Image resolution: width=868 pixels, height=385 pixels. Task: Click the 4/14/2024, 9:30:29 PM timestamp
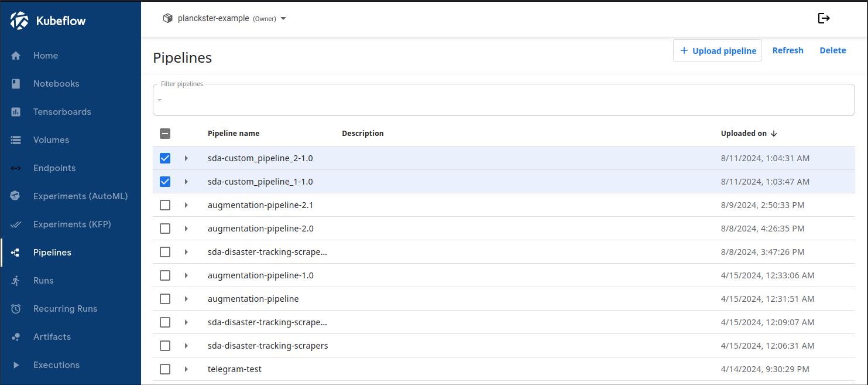(x=765, y=369)
